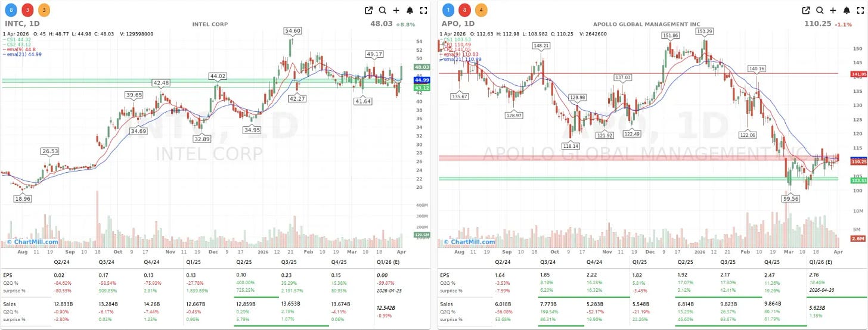Click INTC earnings date 2026-04-23
Screen dimensions: 868x330
390,290
